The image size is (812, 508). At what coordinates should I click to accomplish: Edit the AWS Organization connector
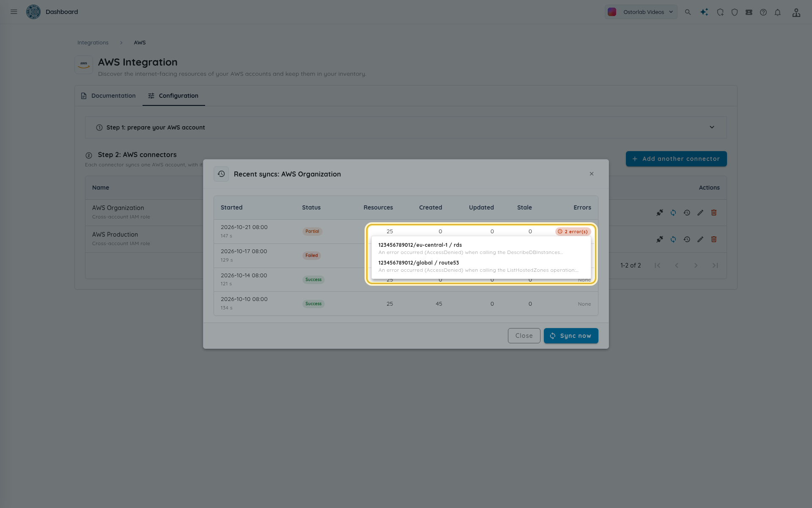tap(700, 213)
